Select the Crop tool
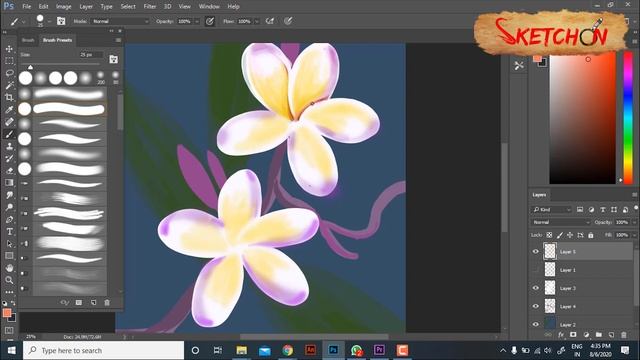The width and height of the screenshot is (640, 360). point(9,98)
